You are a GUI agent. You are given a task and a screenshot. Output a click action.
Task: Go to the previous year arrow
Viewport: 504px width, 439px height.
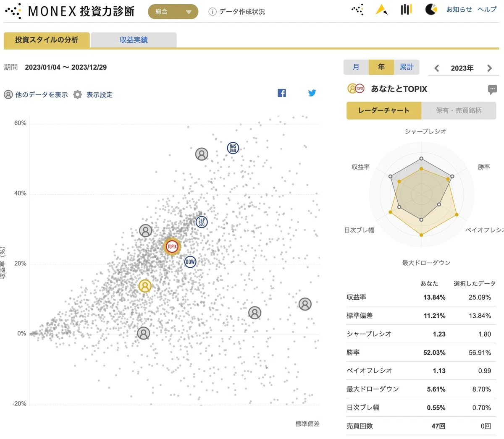437,68
